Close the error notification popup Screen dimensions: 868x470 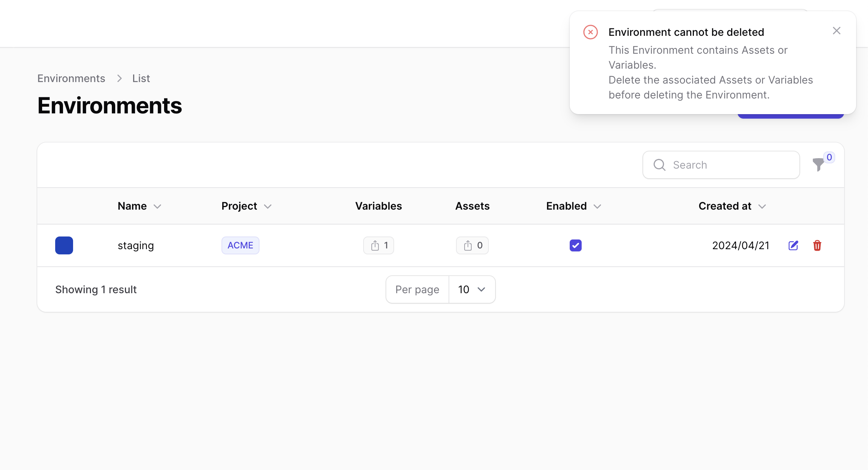pos(836,31)
